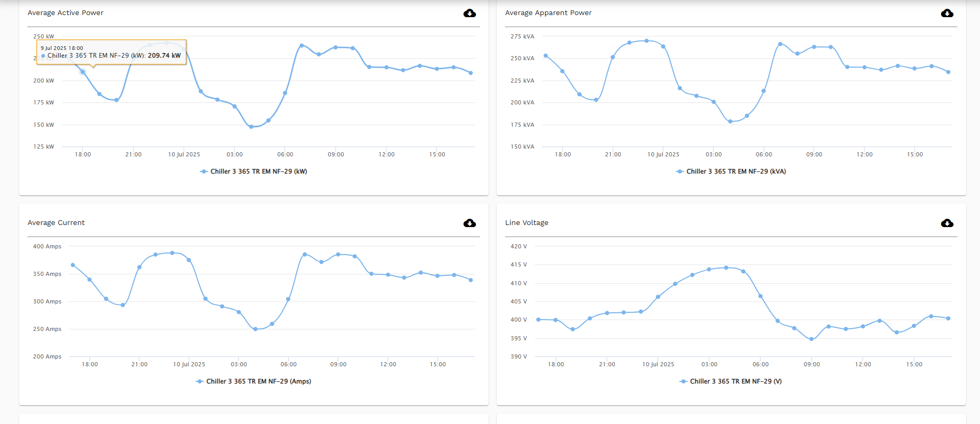The height and width of the screenshot is (424, 980).
Task: Hide the Chiller 3 (V) legend series
Action: click(731, 381)
